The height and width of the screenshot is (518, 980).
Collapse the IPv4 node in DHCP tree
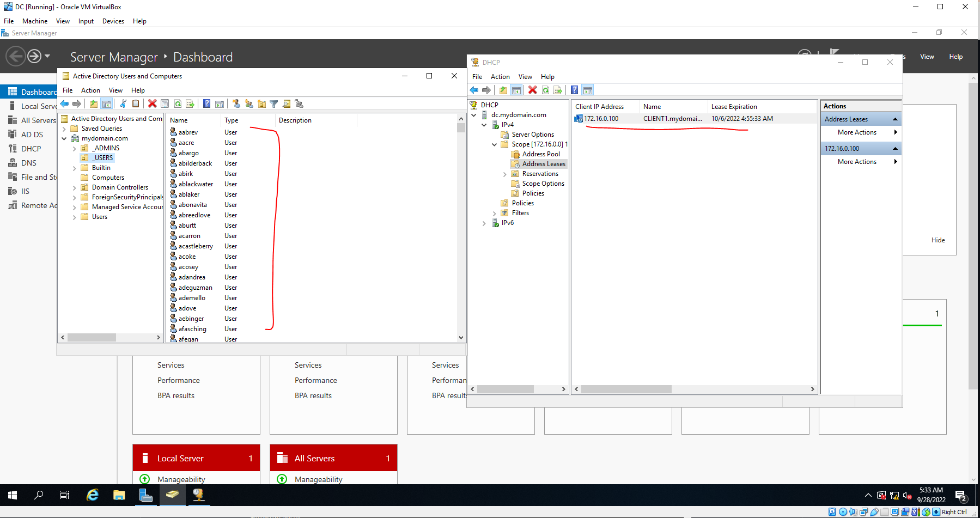click(x=484, y=125)
